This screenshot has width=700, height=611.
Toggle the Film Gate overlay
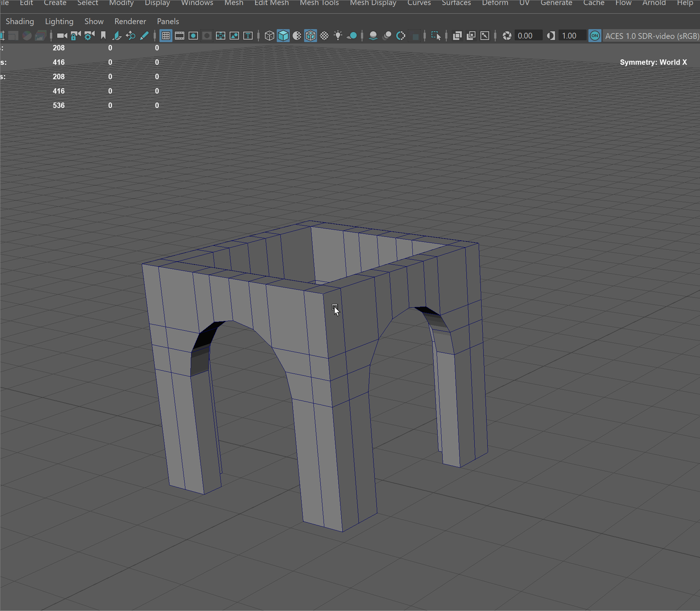pos(180,36)
